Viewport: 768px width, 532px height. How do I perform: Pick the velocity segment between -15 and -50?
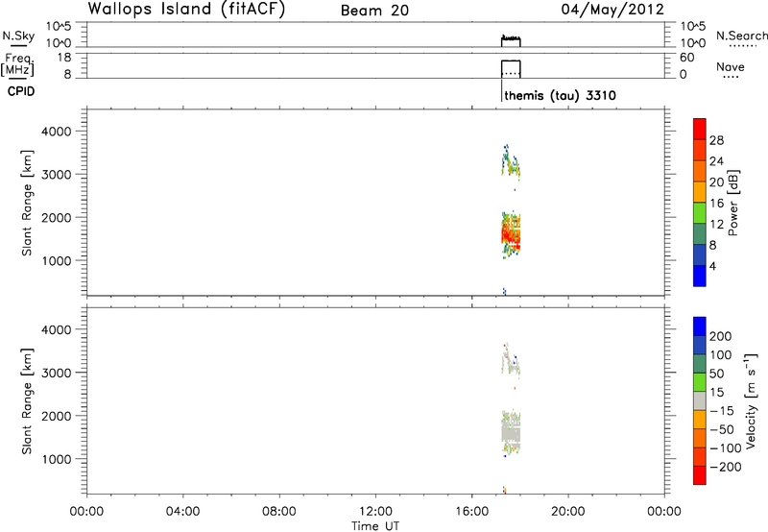[700, 420]
